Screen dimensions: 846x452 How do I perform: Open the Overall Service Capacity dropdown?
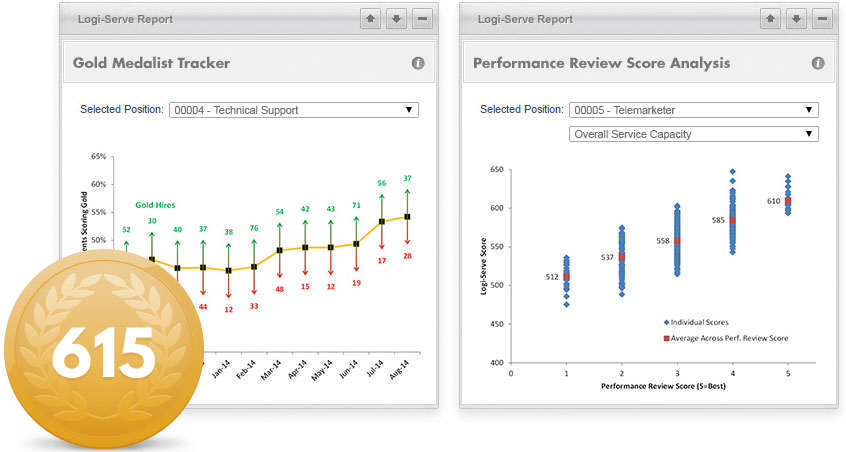(x=694, y=134)
